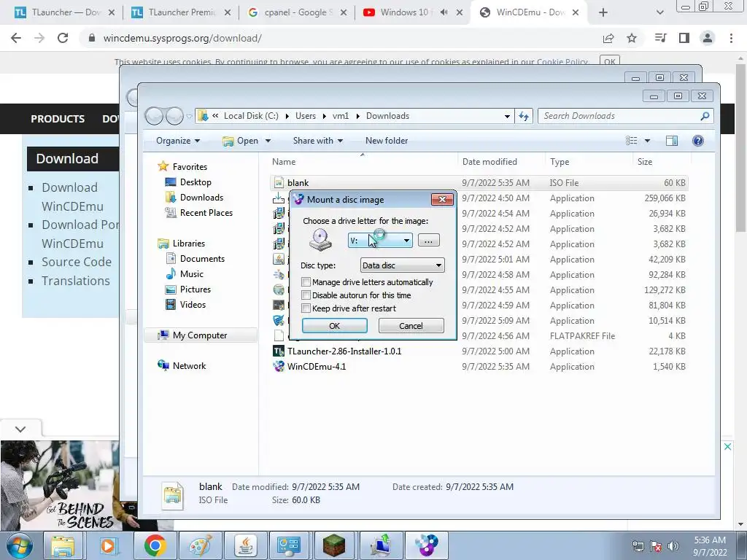The height and width of the screenshot is (560, 747).
Task: Open the Chrome three-dot menu
Action: 731,38
